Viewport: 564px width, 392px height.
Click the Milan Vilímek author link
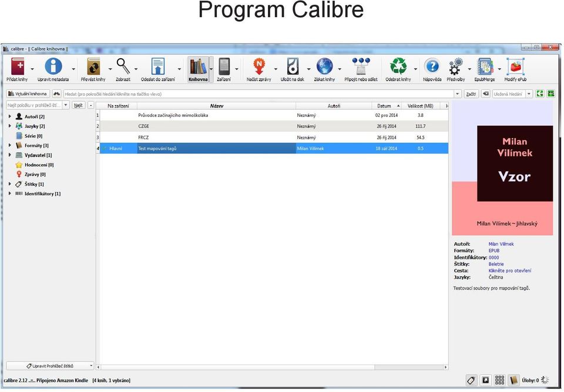(501, 244)
